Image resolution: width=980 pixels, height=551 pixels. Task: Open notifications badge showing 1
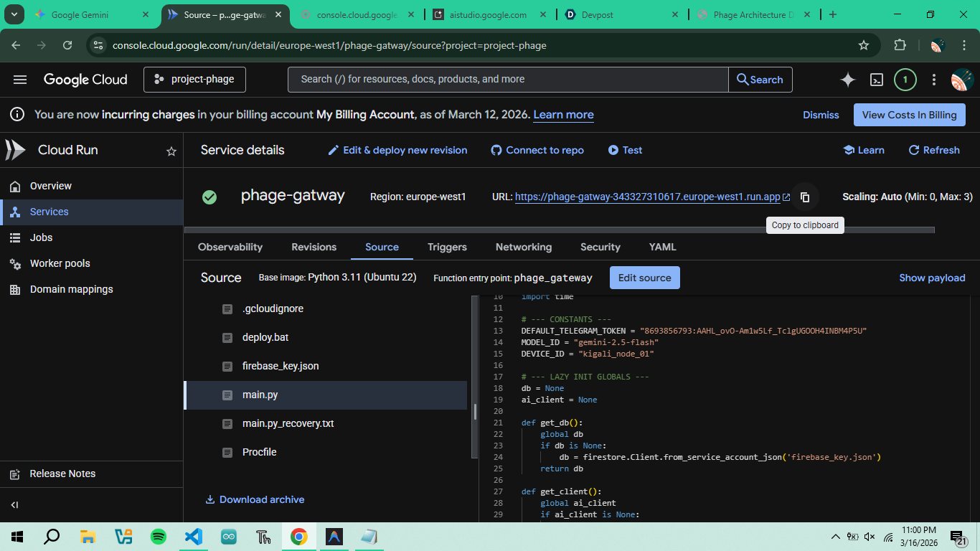pyautogui.click(x=905, y=80)
